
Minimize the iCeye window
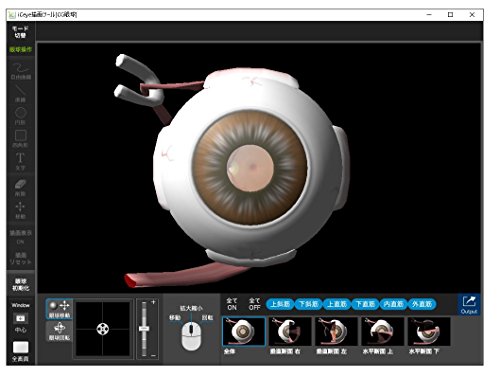point(429,15)
